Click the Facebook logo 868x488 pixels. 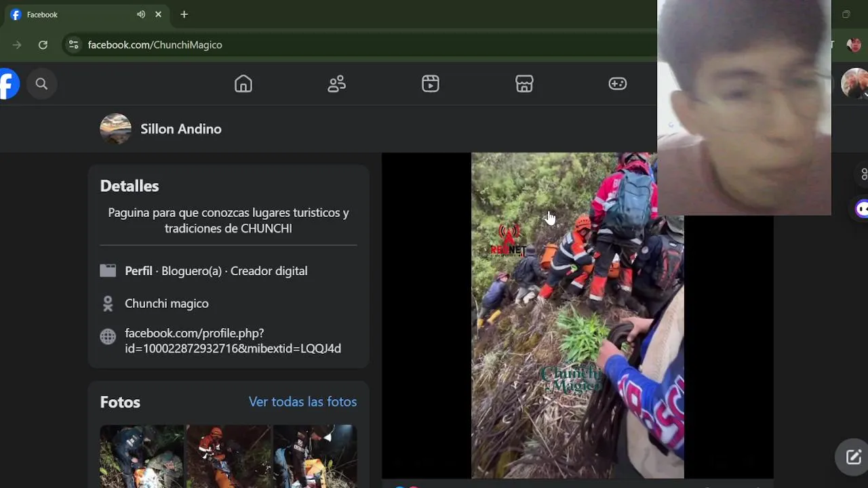[8, 84]
